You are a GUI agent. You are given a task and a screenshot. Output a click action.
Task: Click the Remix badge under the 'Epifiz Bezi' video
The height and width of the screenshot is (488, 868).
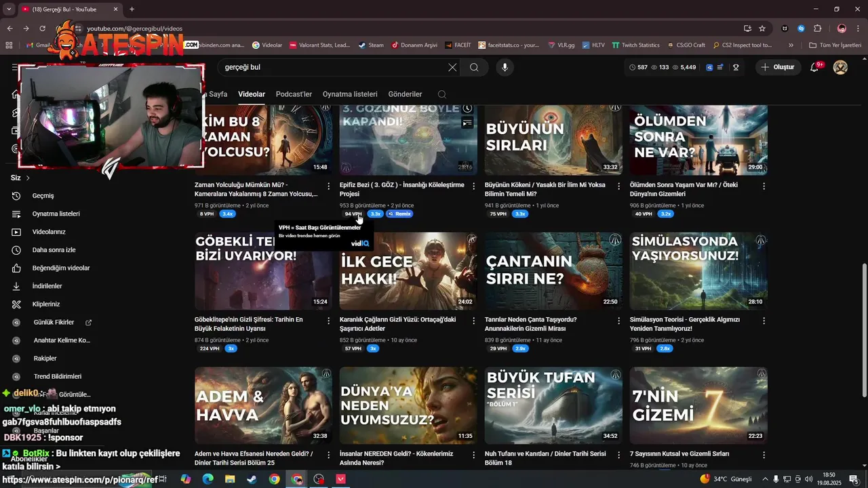399,213
